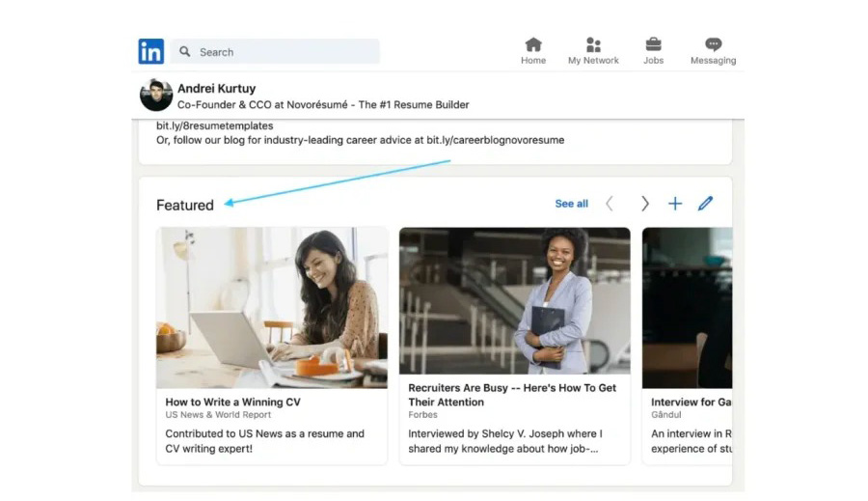Click Andrei Kurtuy's profile photo
The image size is (868, 501).
tap(156, 95)
